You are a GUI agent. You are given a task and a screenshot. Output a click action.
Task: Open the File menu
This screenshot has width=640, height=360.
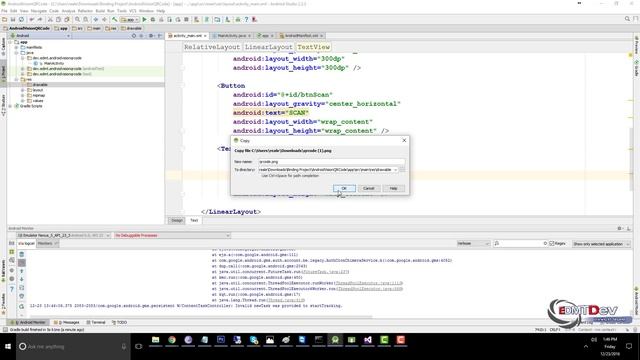click(4, 11)
